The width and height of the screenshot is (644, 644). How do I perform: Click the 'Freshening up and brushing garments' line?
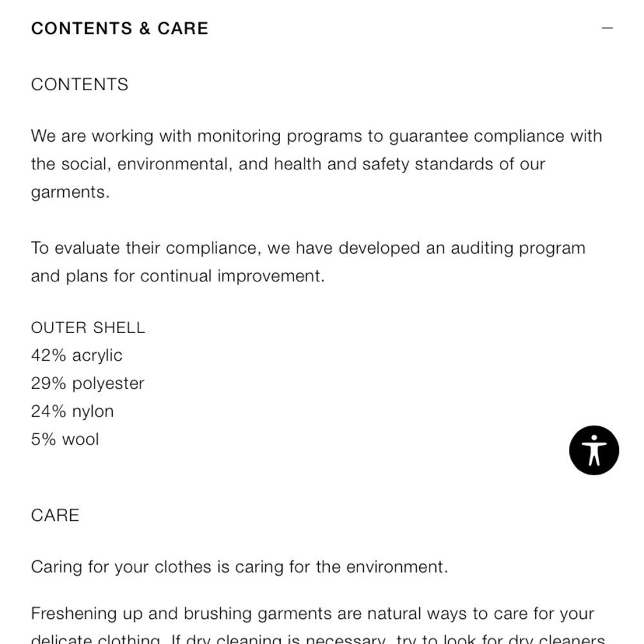click(312, 614)
